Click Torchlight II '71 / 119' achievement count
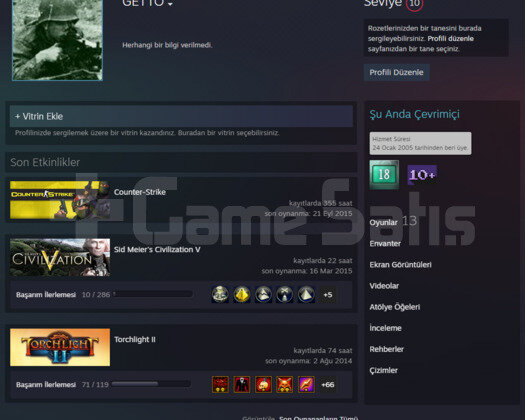 tap(95, 384)
